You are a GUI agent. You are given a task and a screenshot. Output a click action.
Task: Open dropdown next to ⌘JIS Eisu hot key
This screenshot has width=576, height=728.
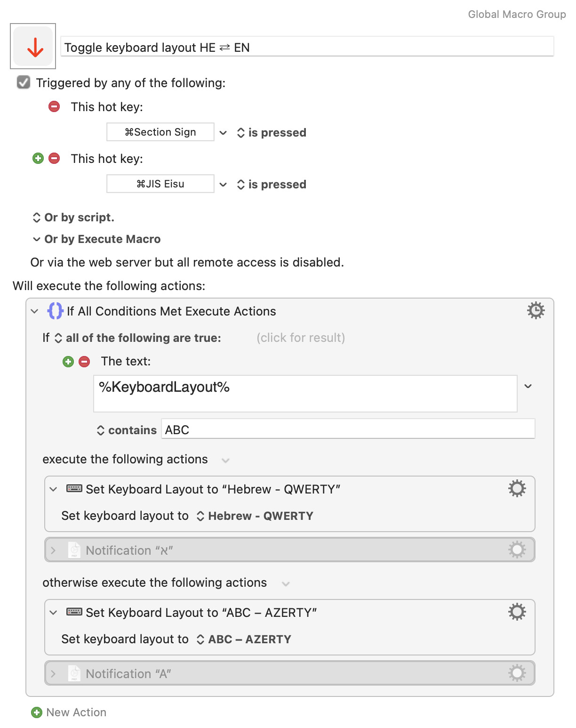pos(224,185)
